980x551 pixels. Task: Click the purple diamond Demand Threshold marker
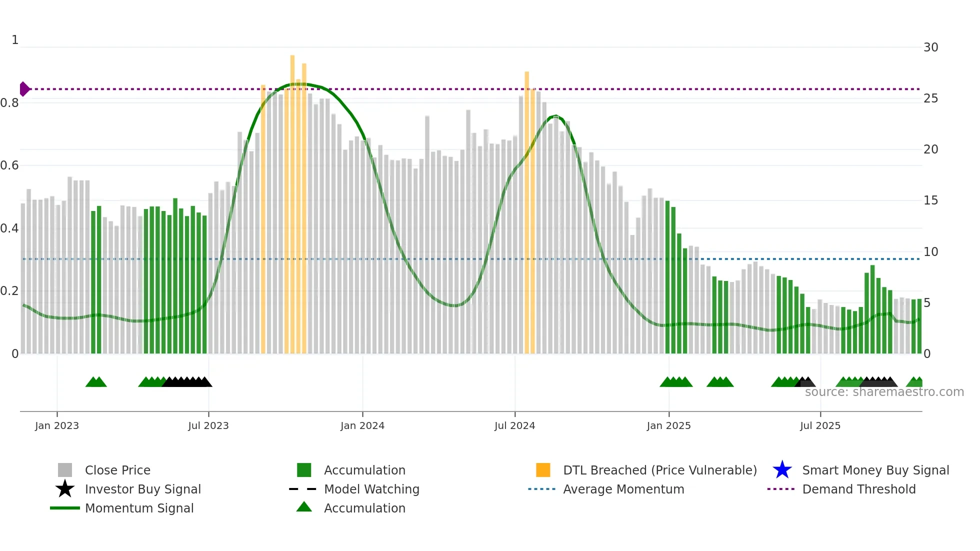pos(24,89)
